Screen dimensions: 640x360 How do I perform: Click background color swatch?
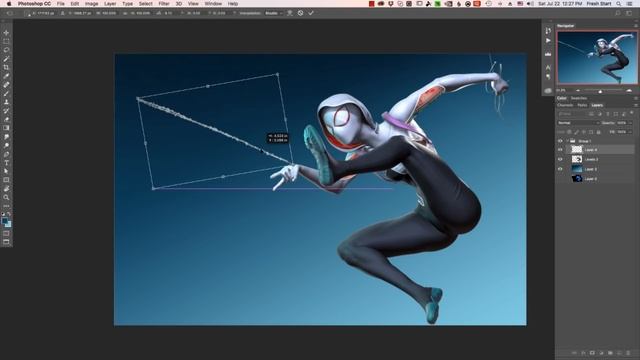coord(8,224)
